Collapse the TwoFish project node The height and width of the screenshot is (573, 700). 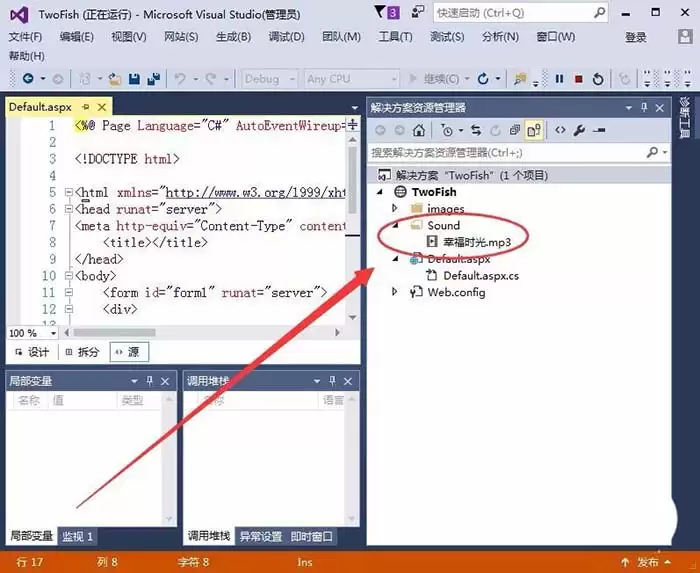tap(379, 192)
